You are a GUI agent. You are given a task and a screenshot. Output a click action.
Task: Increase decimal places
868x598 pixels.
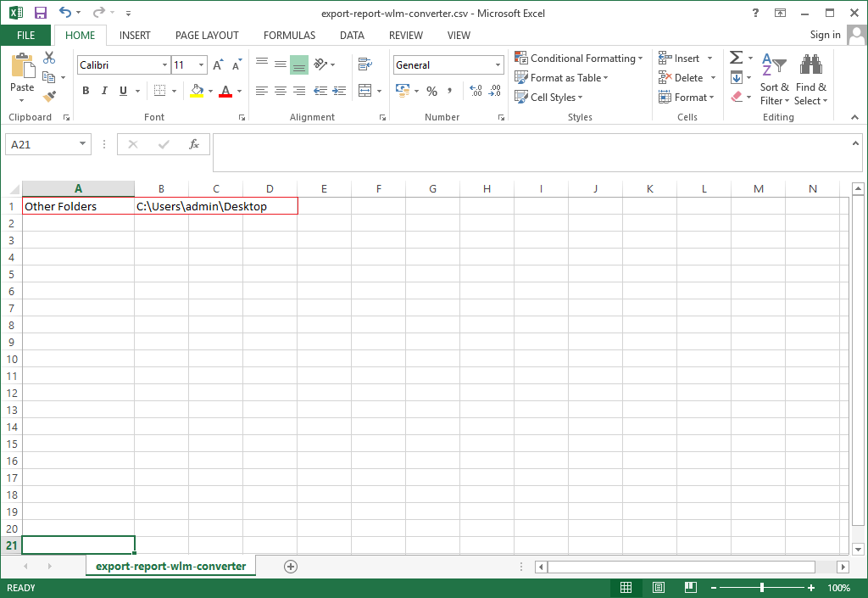(476, 91)
